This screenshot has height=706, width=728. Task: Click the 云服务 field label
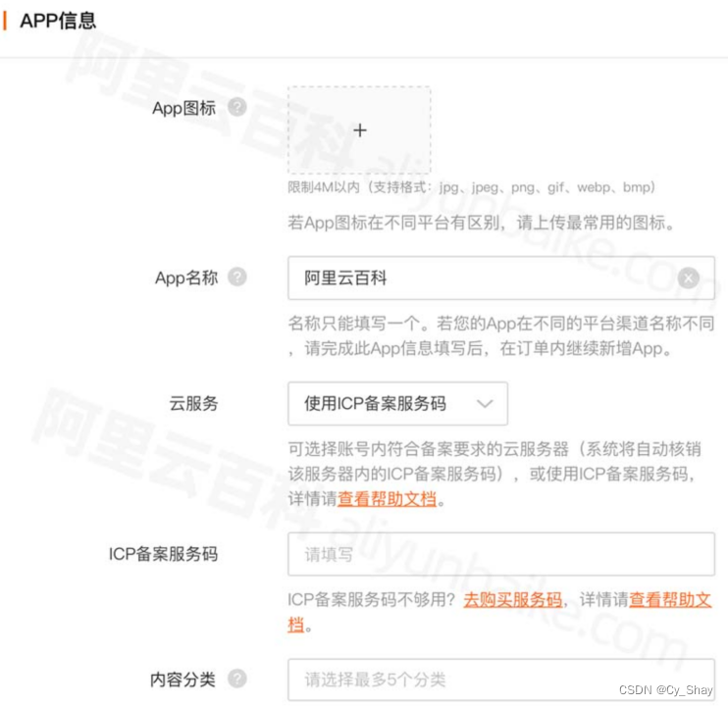(x=193, y=404)
